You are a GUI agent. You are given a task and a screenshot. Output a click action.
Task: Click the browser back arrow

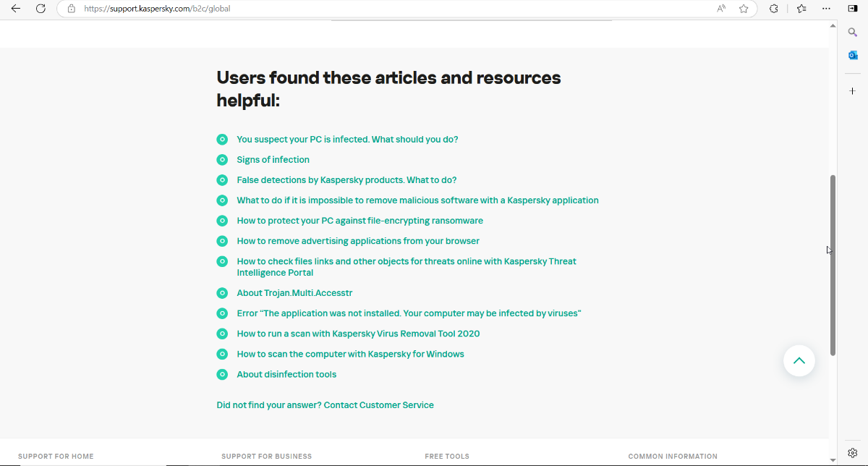pos(16,9)
